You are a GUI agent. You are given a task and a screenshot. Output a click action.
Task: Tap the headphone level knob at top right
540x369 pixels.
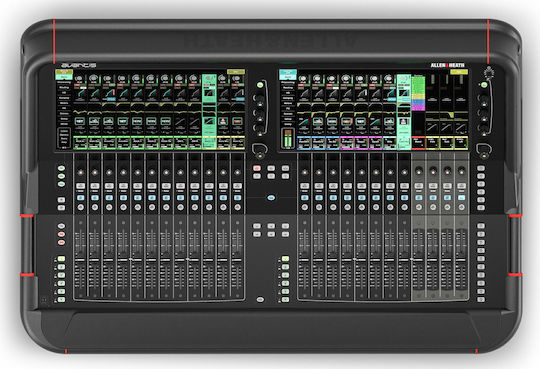[x=488, y=73]
